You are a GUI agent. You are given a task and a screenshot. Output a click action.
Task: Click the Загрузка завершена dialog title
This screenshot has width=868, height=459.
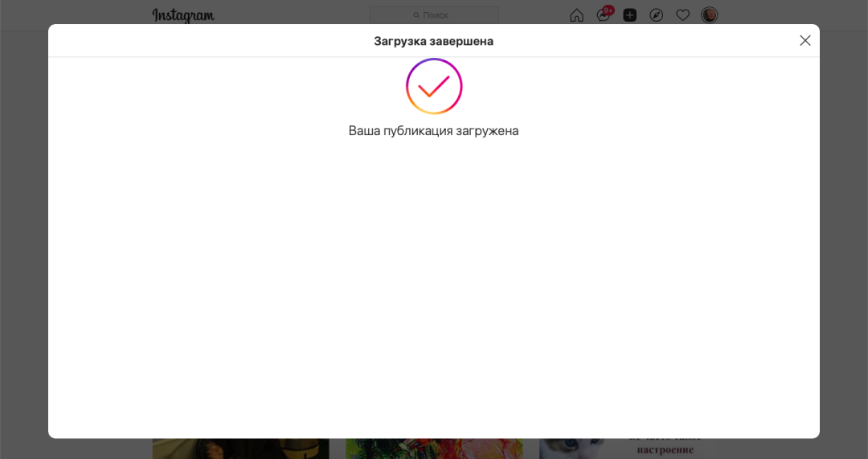pos(433,41)
